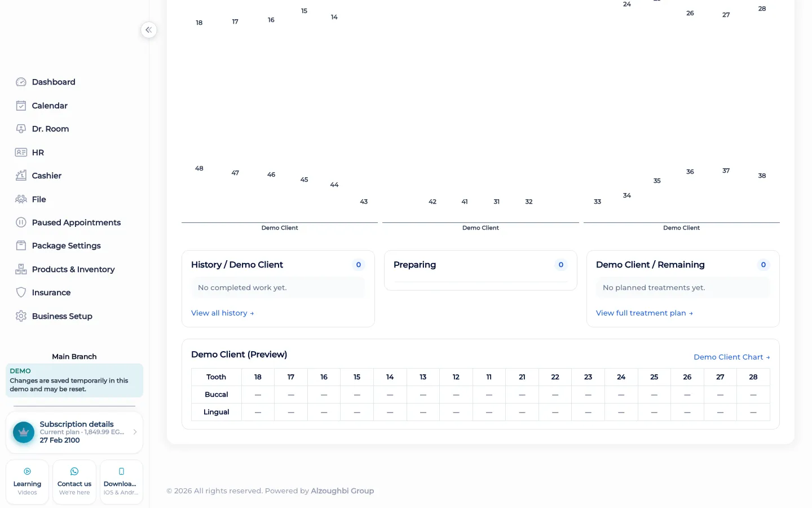Viewport: 812px width, 508px height.
Task: Open the Demo Client Chart link
Action: click(731, 357)
